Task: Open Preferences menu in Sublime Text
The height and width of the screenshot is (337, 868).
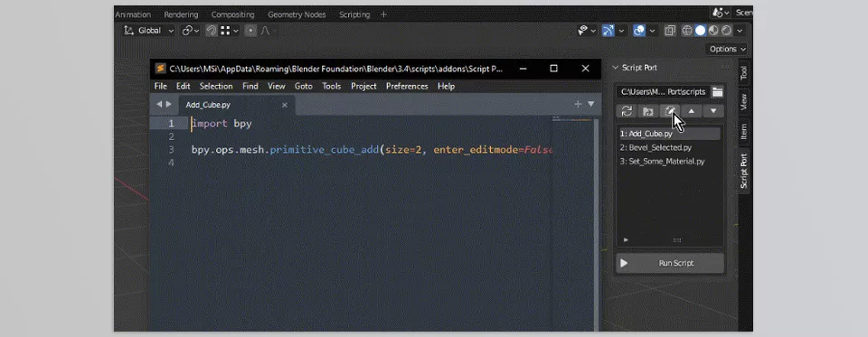Action: point(407,87)
